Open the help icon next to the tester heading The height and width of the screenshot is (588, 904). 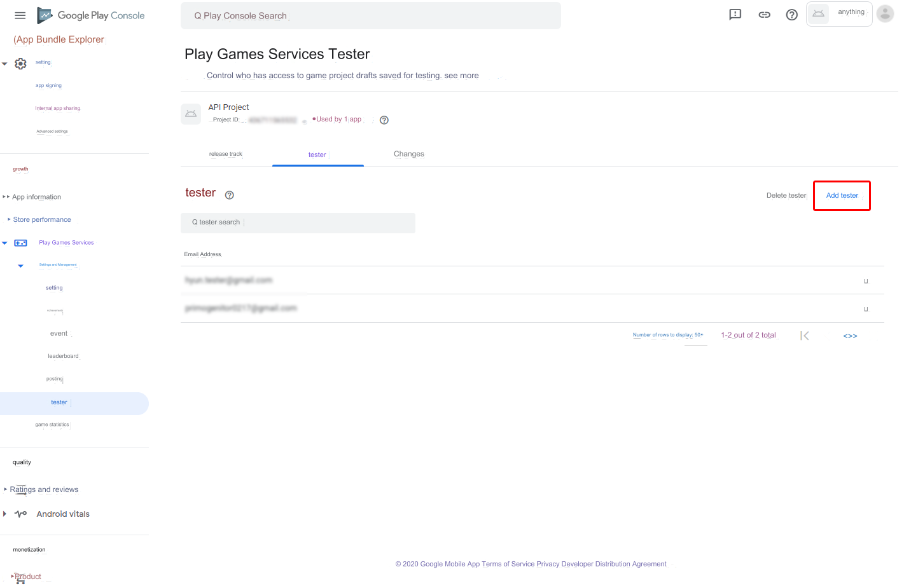coord(230,195)
